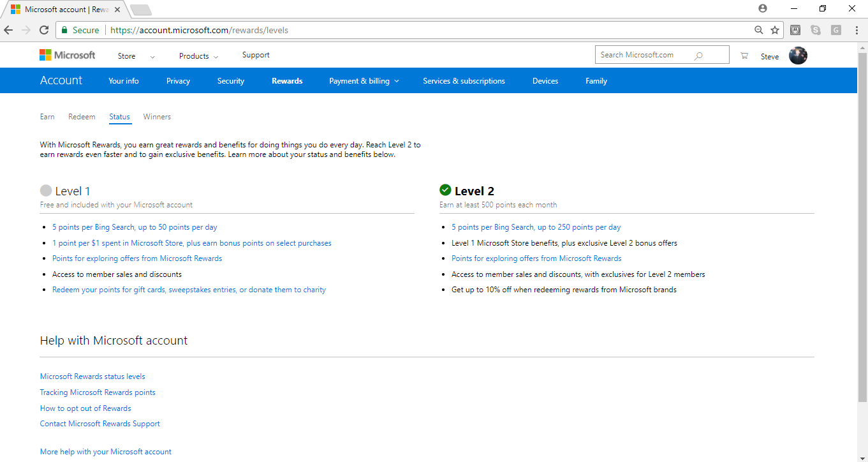
Task: Click 'Free and included with your Microsoft account'
Action: point(116,205)
